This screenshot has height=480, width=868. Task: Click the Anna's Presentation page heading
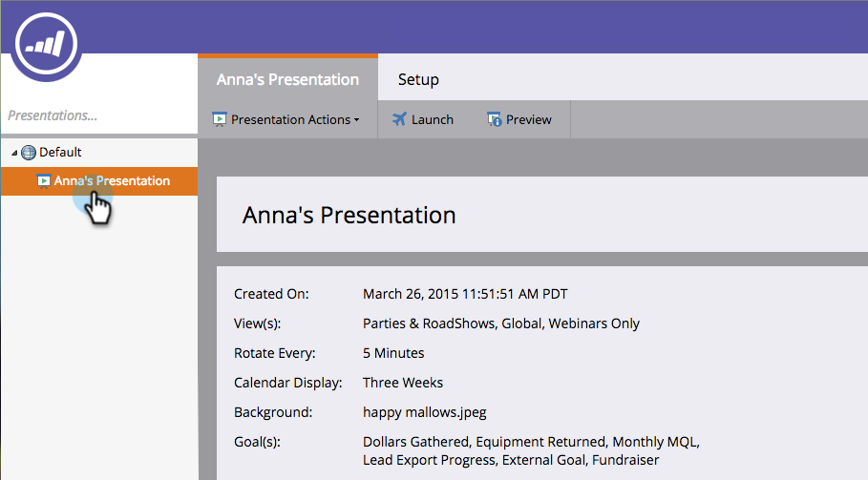coord(349,215)
